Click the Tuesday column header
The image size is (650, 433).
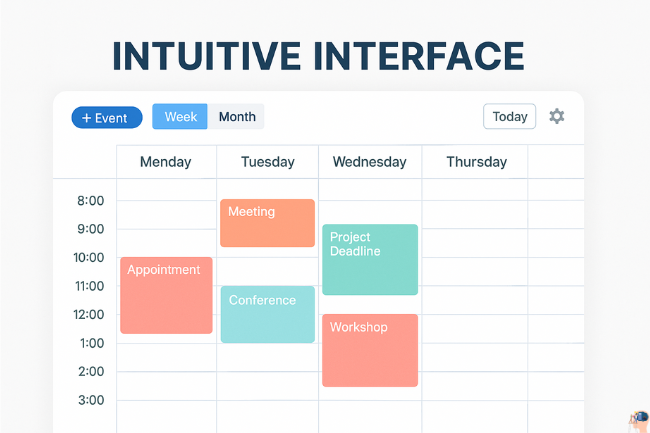[267, 162]
